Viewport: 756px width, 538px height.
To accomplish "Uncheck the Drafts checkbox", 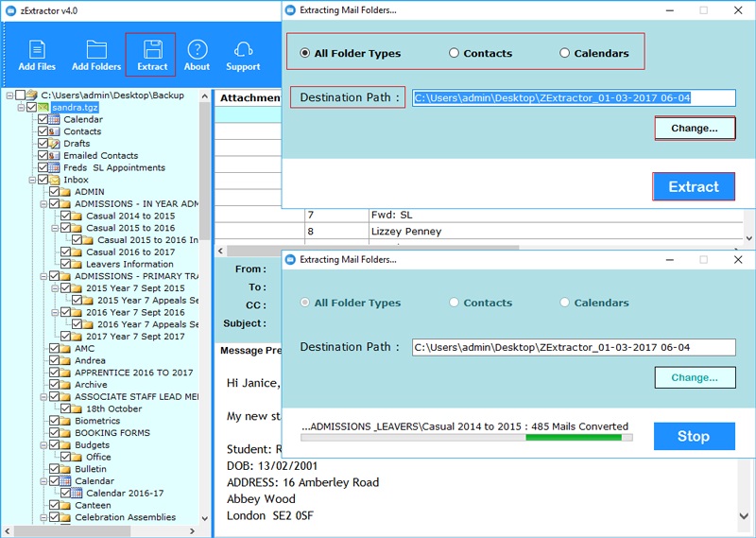I will (43, 144).
